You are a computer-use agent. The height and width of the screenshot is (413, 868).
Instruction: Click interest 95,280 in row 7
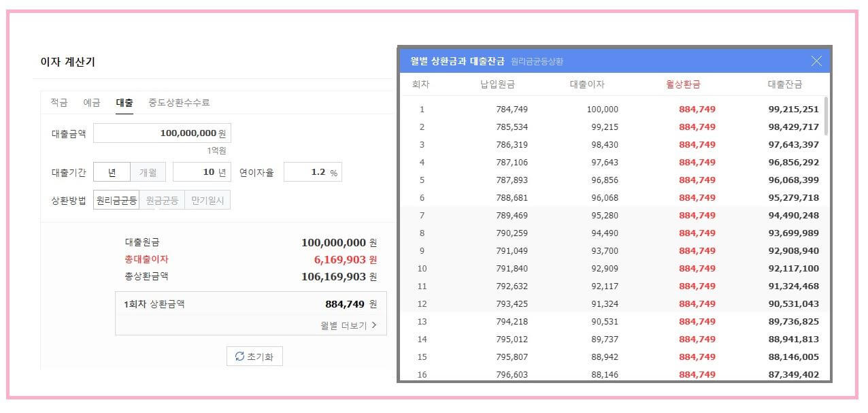click(x=605, y=215)
